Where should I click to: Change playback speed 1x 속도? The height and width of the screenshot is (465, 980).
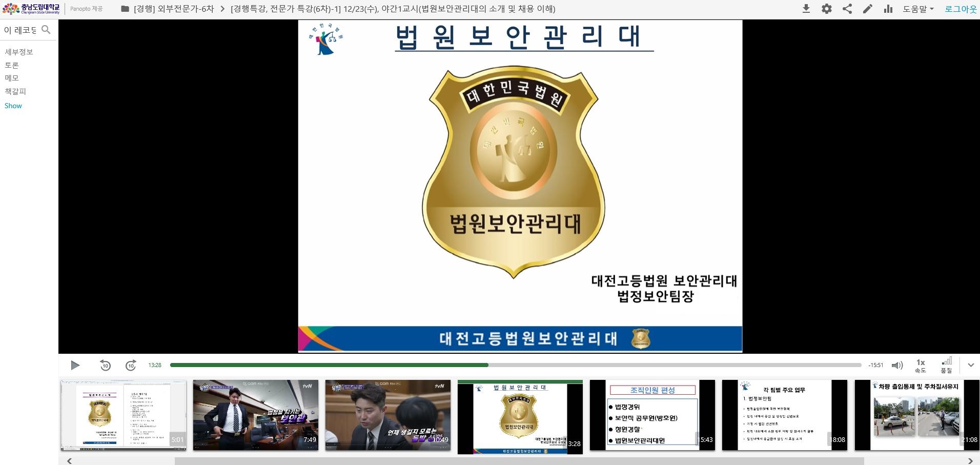pyautogui.click(x=921, y=366)
